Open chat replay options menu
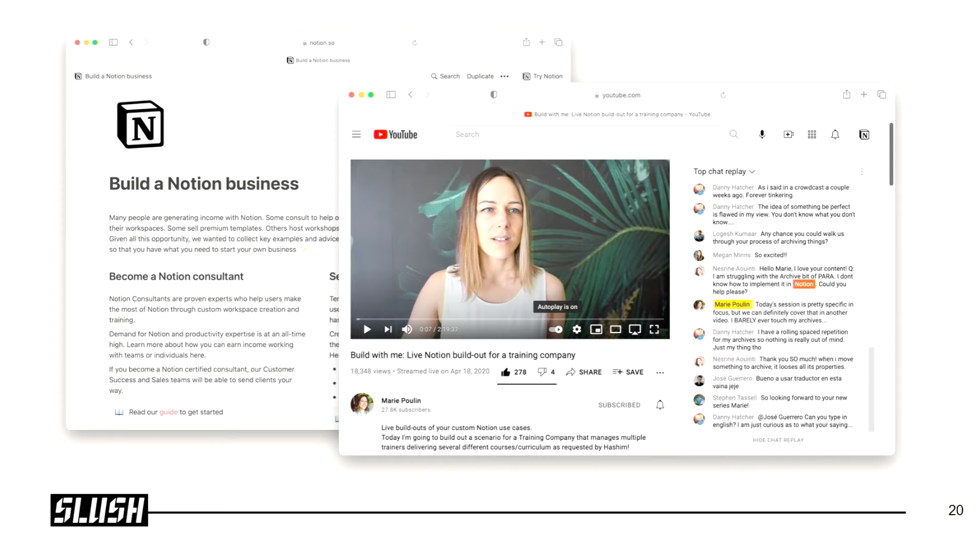The width and height of the screenshot is (980, 538). (x=862, y=171)
